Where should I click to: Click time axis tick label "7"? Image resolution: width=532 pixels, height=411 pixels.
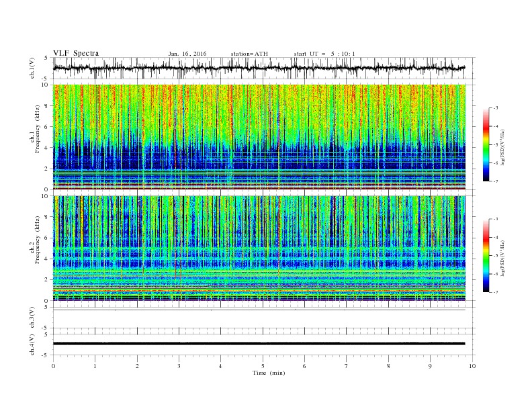tap(347, 366)
